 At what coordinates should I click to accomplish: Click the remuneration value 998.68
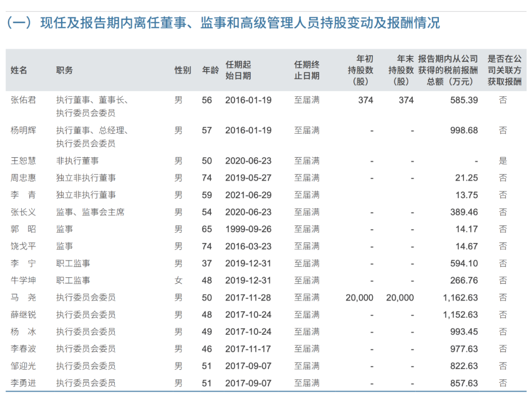pos(464,130)
